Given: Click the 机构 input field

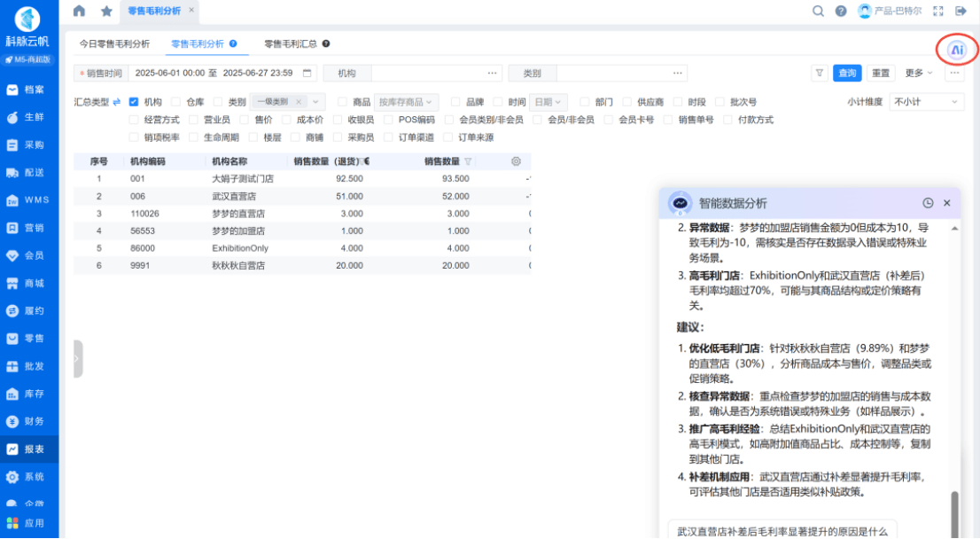Looking at the screenshot, I should [428, 74].
